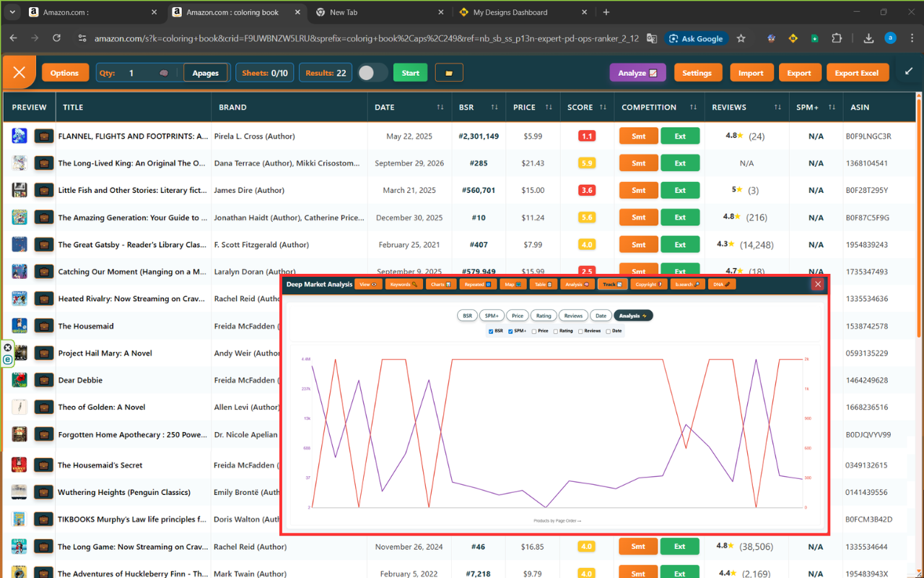Click Chrome's bookmark star icon

pyautogui.click(x=741, y=38)
